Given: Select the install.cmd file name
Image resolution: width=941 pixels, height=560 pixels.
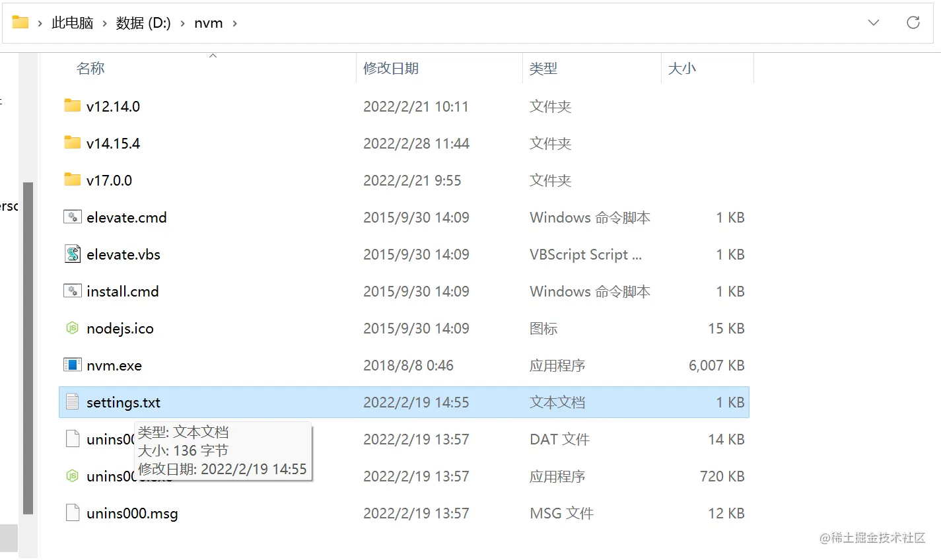Looking at the screenshot, I should 123,291.
